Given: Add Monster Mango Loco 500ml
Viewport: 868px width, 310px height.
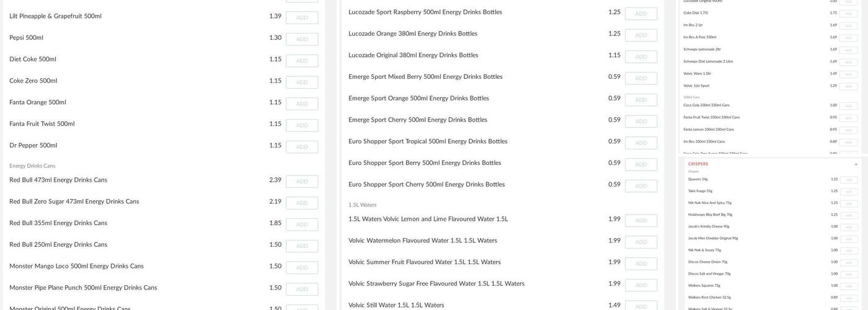Looking at the screenshot, I should [302, 268].
